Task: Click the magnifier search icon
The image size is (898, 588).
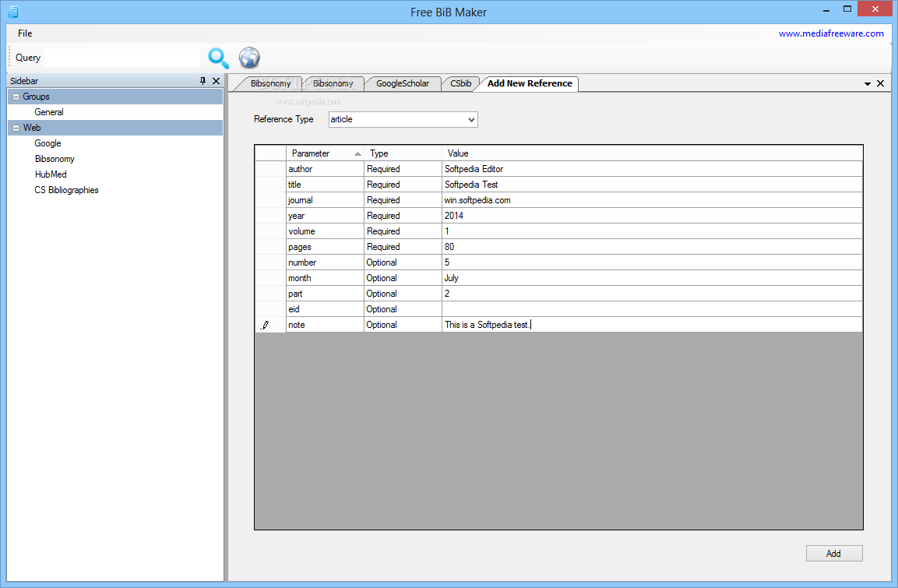Action: click(218, 58)
